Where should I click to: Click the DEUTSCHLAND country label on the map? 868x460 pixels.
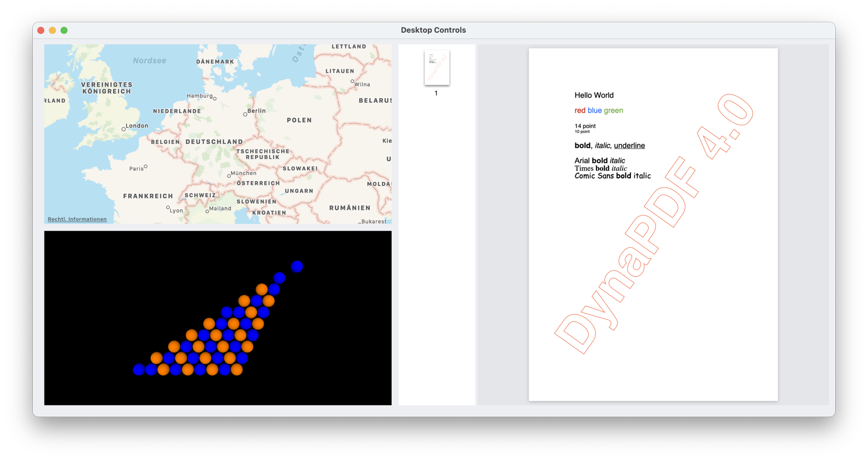(214, 142)
